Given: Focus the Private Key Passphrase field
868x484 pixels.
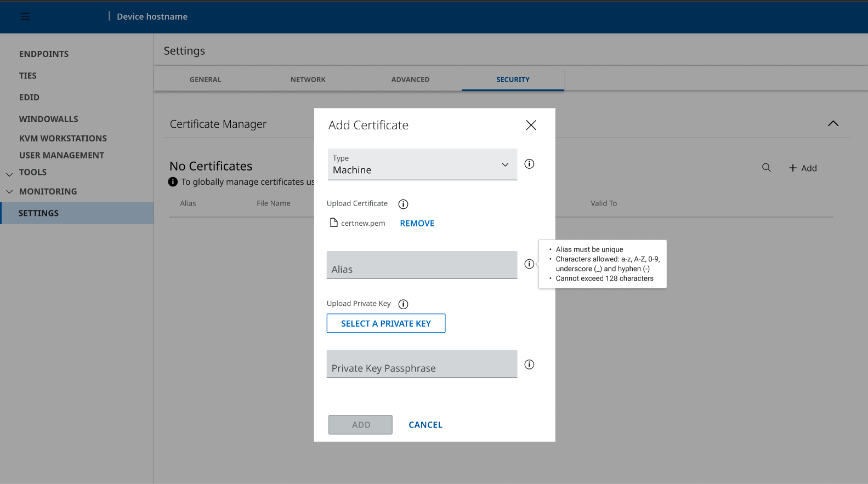Looking at the screenshot, I should point(422,365).
